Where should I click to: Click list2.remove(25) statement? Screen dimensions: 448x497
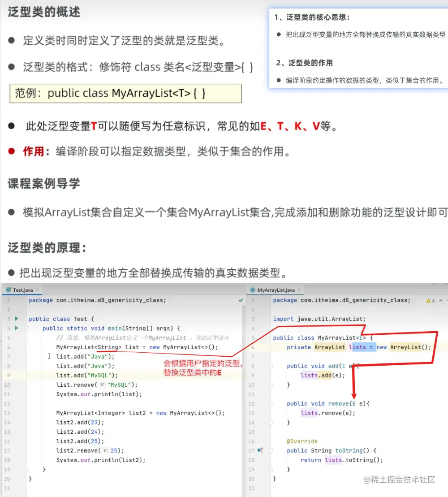point(90,450)
